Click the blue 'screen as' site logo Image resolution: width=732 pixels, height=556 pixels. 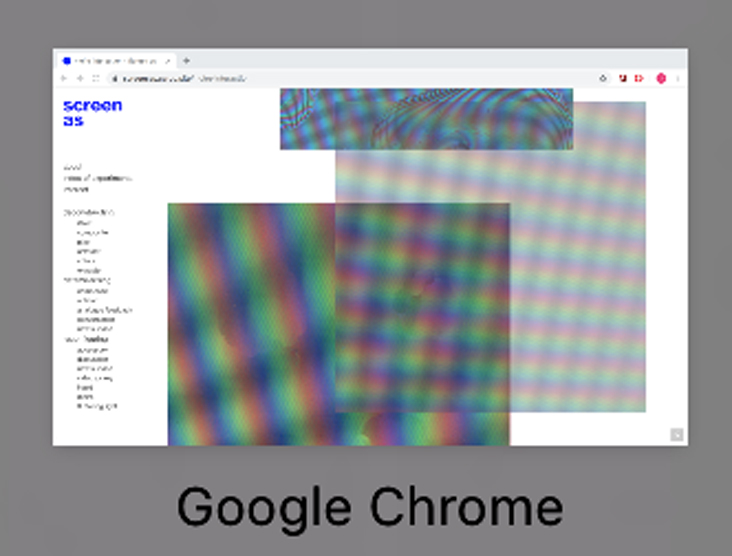click(92, 113)
